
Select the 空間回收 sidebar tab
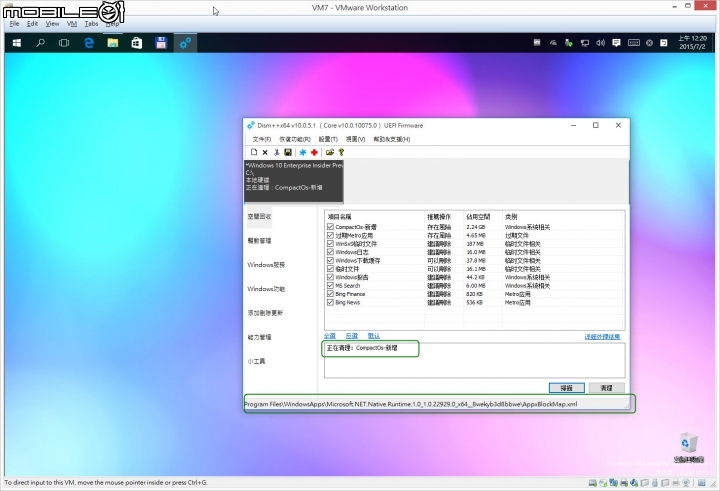point(259,216)
